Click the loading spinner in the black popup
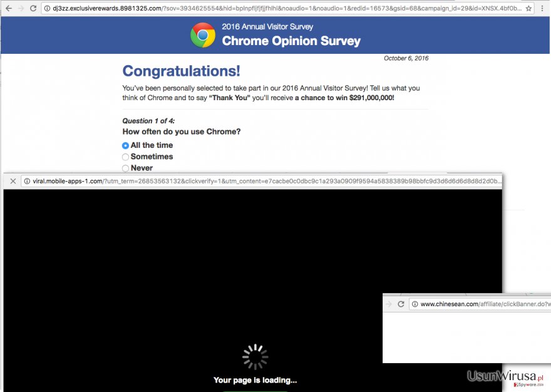This screenshot has height=392, width=551. click(x=255, y=357)
